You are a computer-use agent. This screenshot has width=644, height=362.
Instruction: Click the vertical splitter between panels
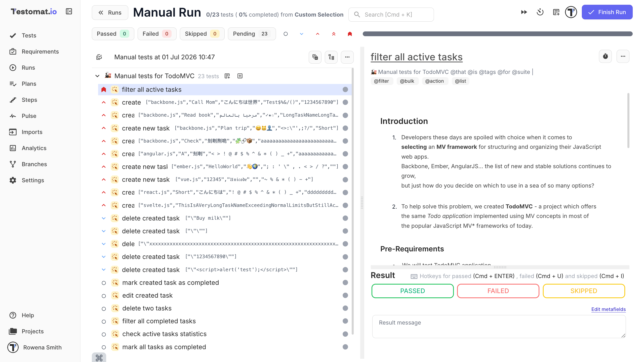coord(362,203)
